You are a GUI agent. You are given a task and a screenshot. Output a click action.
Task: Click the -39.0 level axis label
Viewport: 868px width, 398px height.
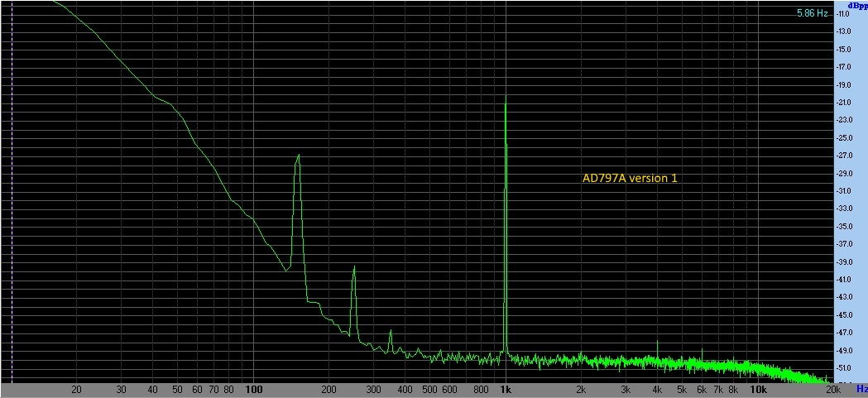point(845,261)
